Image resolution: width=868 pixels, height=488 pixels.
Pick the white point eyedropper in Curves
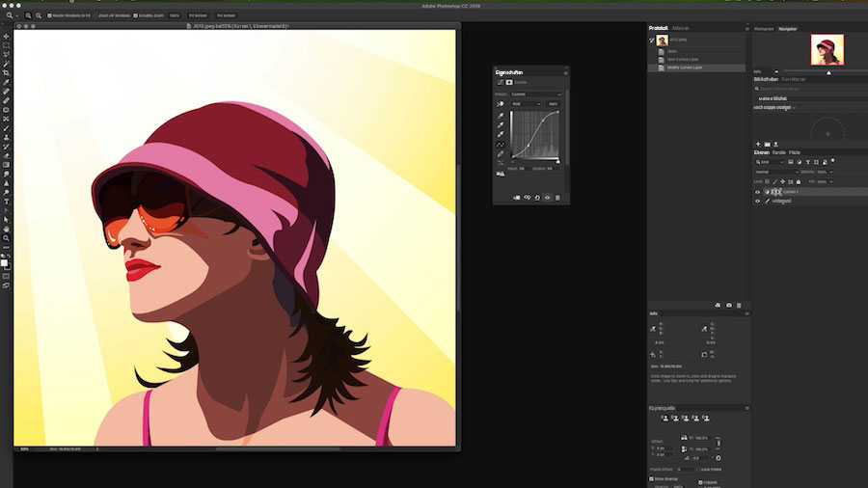pos(501,134)
